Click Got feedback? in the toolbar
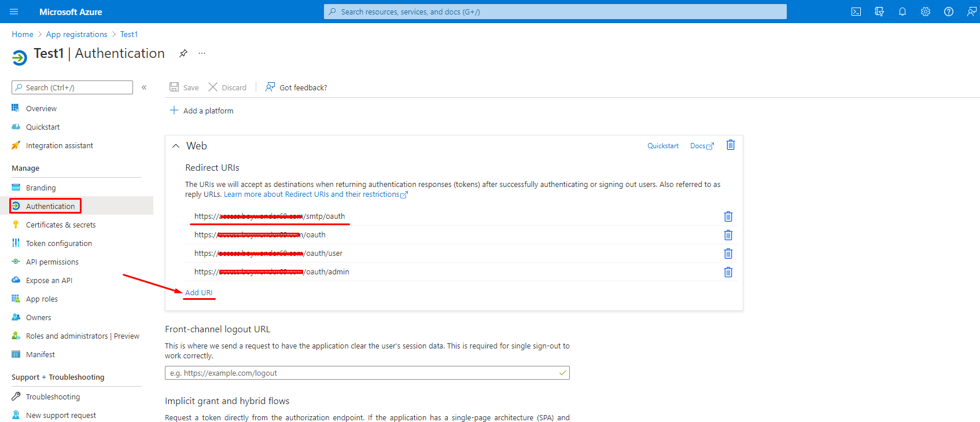Screen dimensions: 980x422 pyautogui.click(x=296, y=87)
